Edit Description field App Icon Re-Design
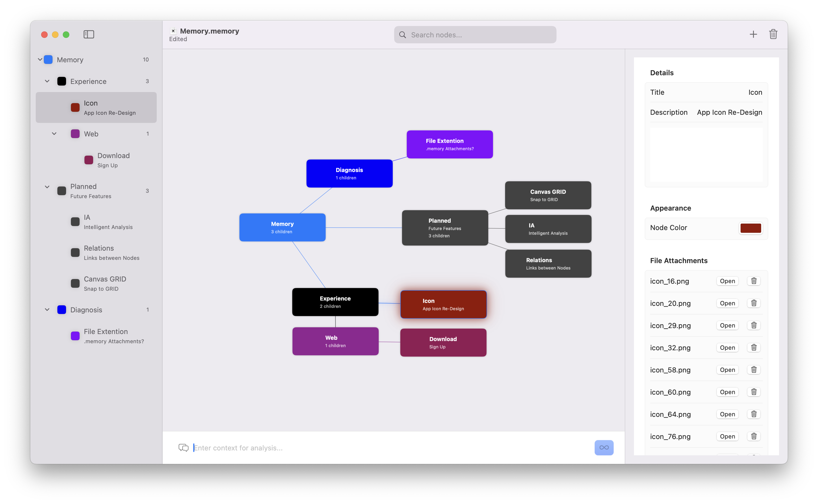Image resolution: width=818 pixels, height=504 pixels. pyautogui.click(x=729, y=112)
